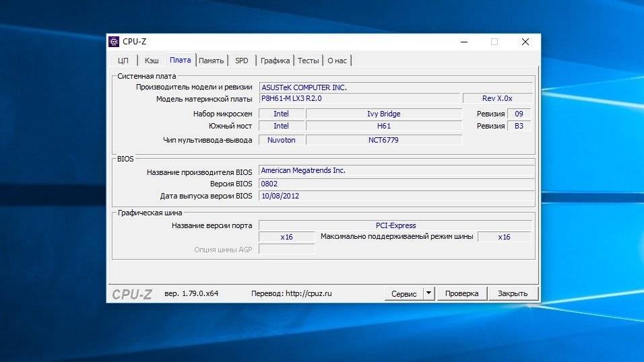This screenshot has width=644, height=362.
Task: Close the window with the X button
Action: tap(525, 42)
